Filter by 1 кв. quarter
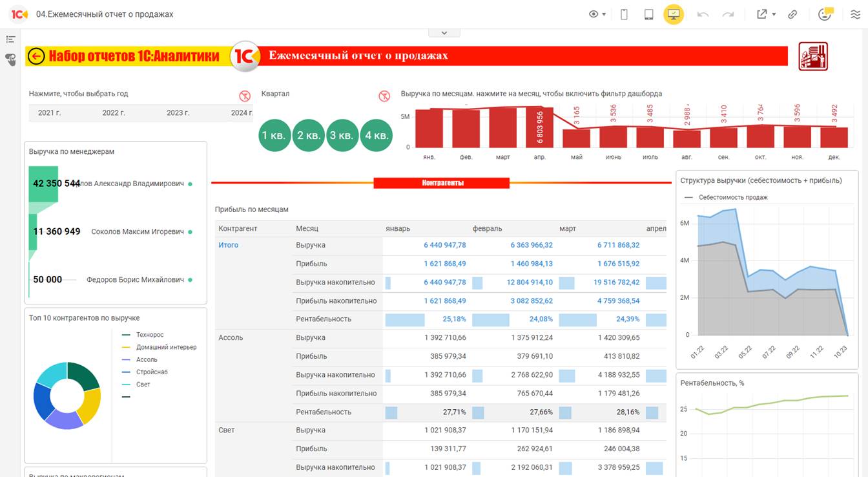Screen dimensions: 868x477 coord(275,136)
